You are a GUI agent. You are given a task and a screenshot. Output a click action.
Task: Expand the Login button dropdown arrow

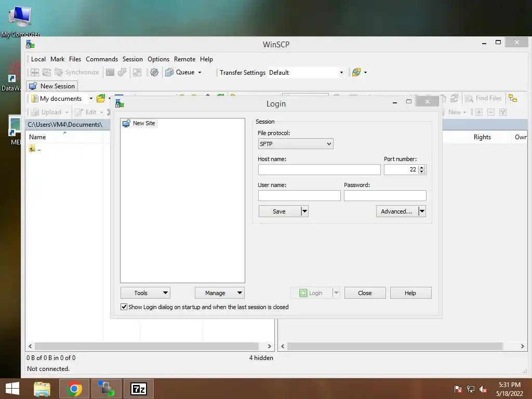[336, 293]
